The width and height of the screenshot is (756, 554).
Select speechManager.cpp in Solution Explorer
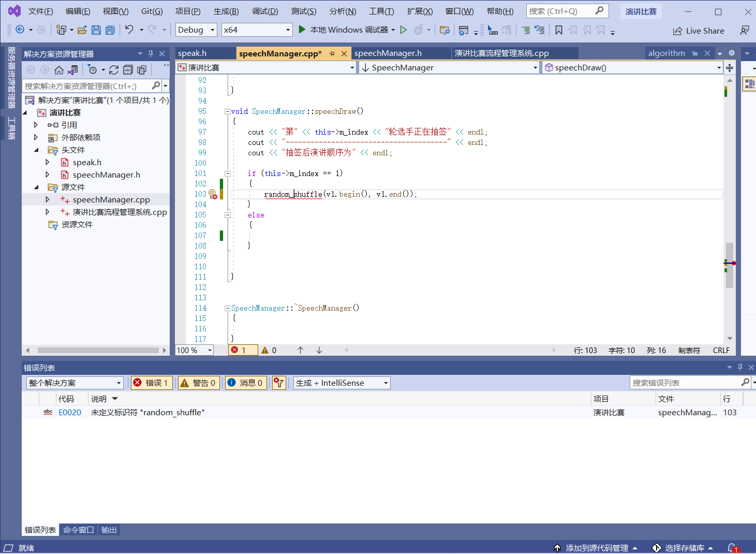coord(111,200)
